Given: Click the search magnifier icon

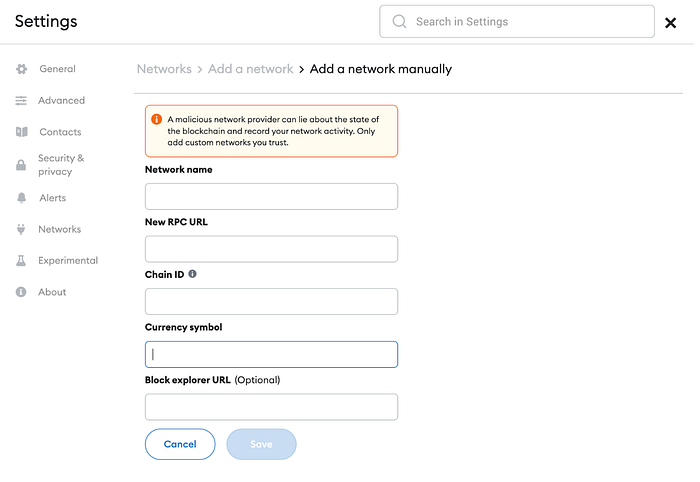Looking at the screenshot, I should (x=400, y=22).
